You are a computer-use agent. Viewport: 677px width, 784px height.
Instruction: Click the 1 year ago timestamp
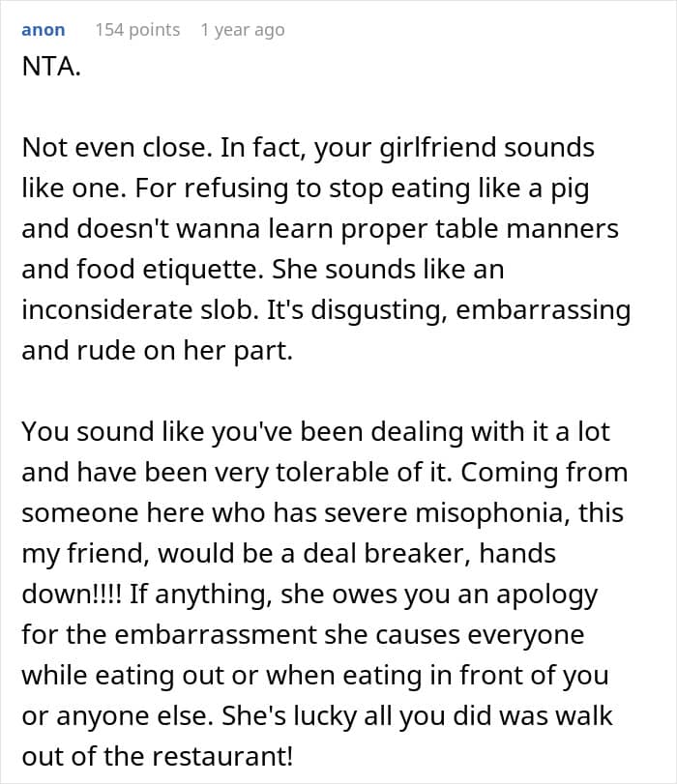pyautogui.click(x=242, y=30)
